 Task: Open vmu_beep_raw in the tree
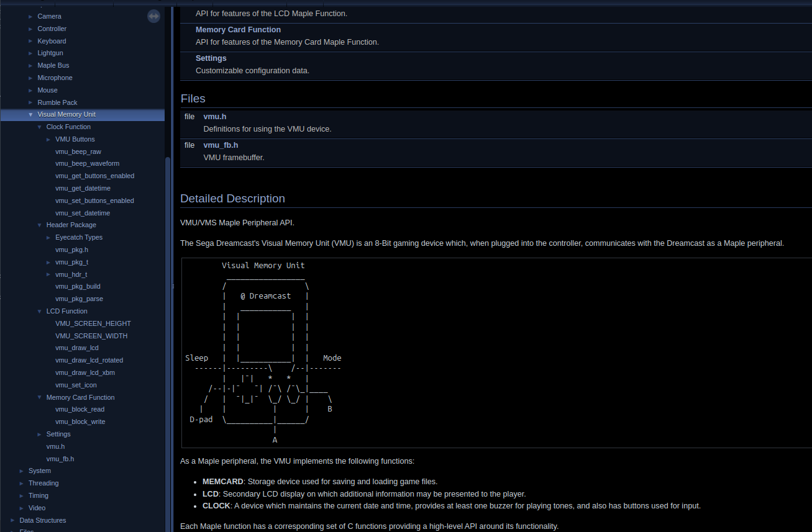click(x=78, y=151)
